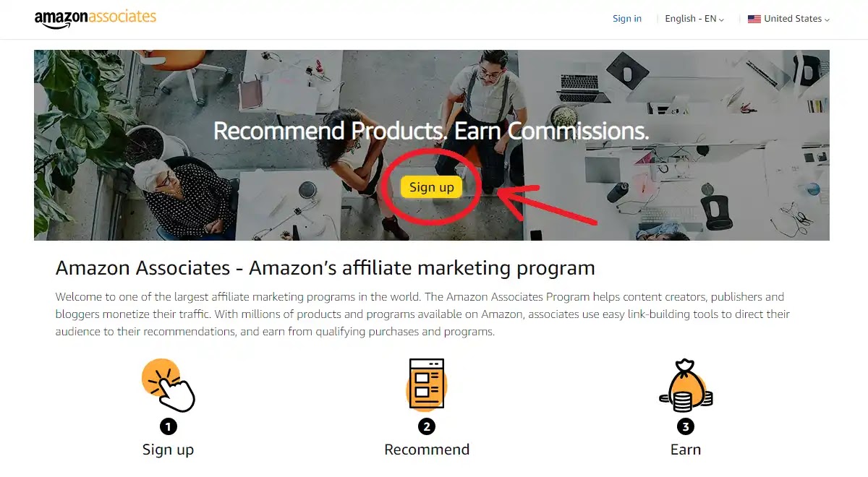Click the yellow Sign up button

(x=431, y=187)
